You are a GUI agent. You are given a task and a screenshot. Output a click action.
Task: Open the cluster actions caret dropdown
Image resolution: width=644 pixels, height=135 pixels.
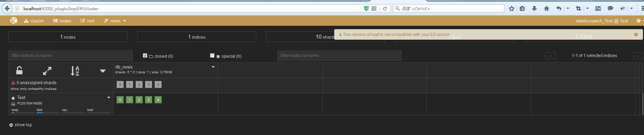pos(103,71)
